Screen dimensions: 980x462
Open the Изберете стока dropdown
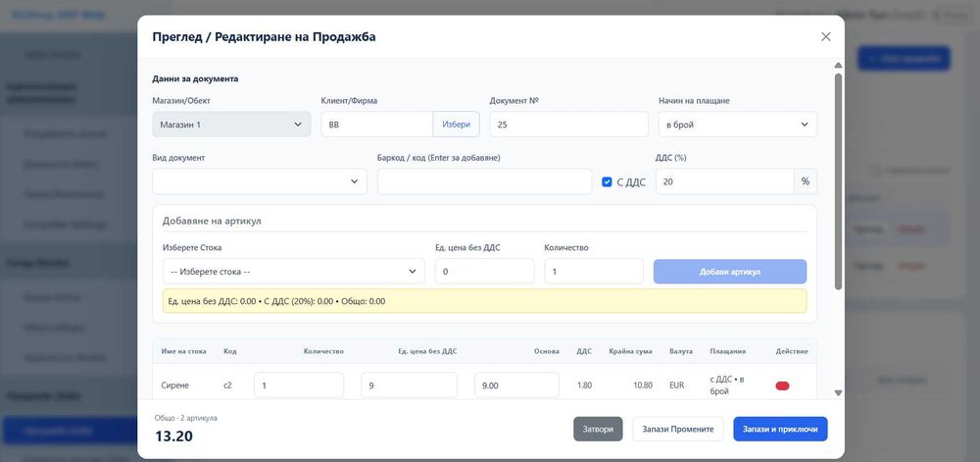[x=293, y=272]
